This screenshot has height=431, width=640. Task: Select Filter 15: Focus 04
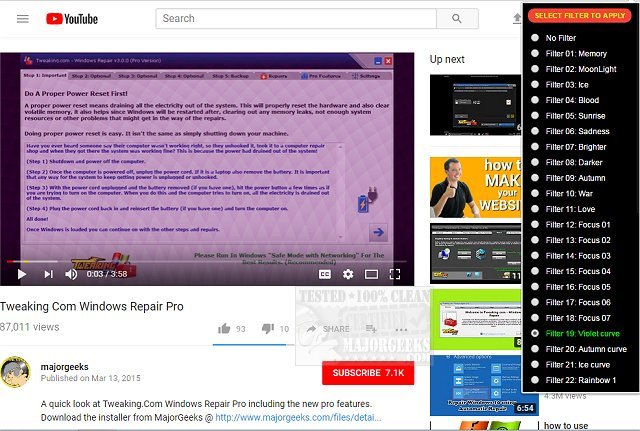(571, 271)
